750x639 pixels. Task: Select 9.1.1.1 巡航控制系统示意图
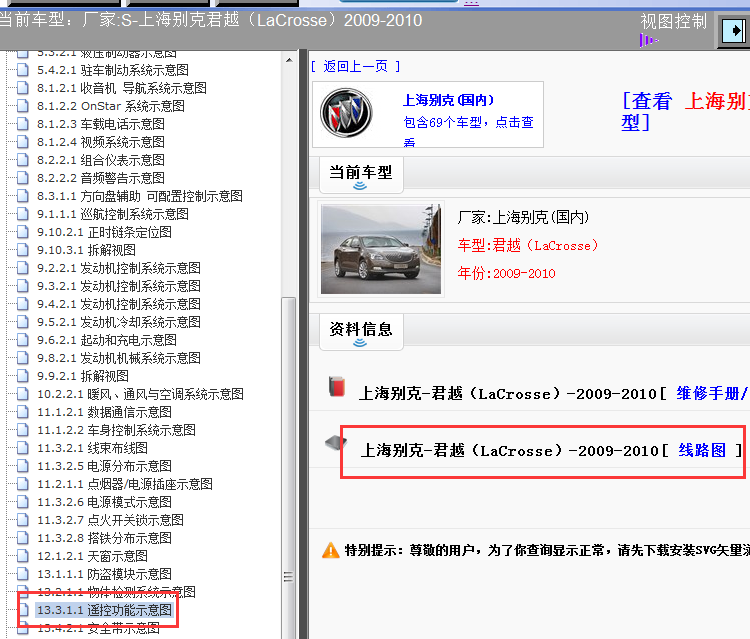(113, 214)
